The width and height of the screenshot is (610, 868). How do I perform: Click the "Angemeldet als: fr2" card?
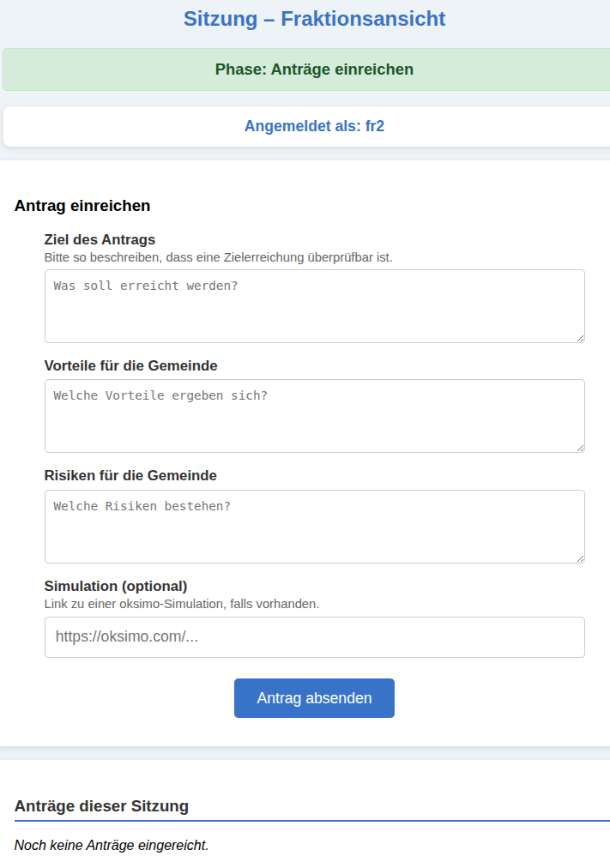point(314,126)
